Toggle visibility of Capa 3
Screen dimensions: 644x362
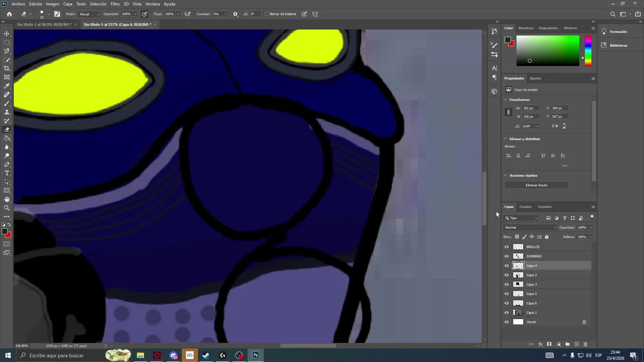(x=507, y=285)
